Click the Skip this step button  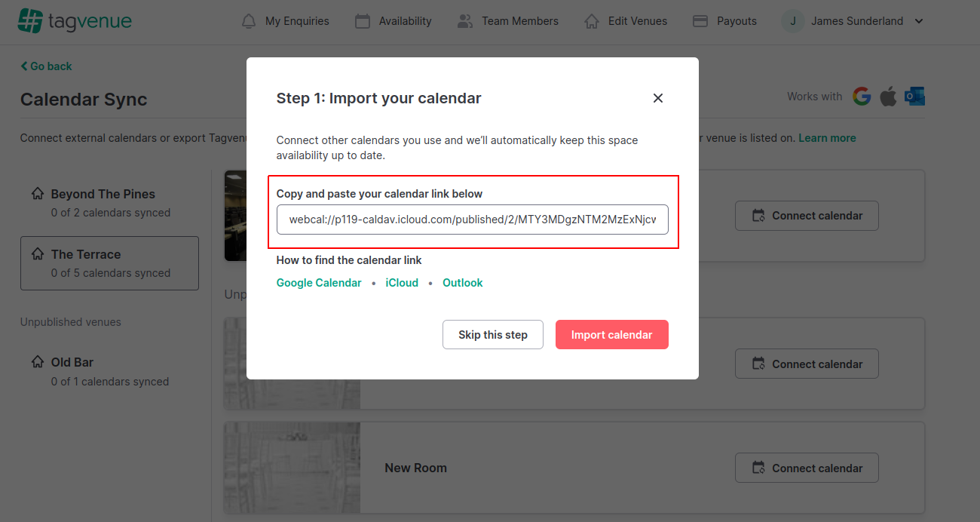tap(493, 335)
